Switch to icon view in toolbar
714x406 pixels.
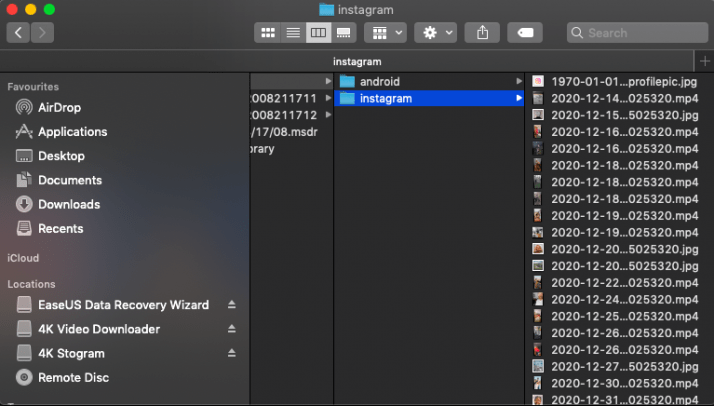[268, 33]
